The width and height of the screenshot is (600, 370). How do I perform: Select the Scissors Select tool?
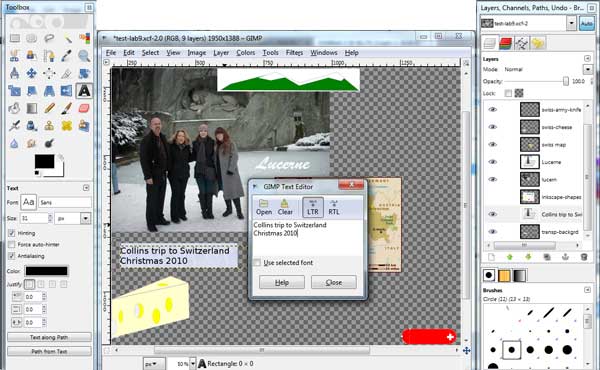click(x=15, y=56)
